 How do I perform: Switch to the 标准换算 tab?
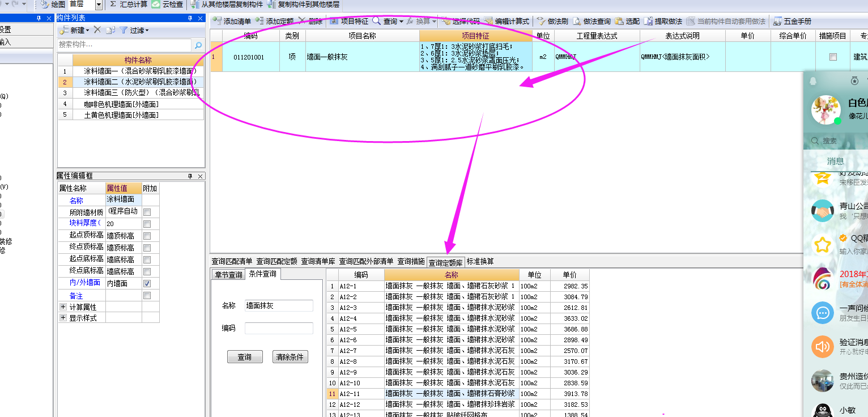point(480,262)
